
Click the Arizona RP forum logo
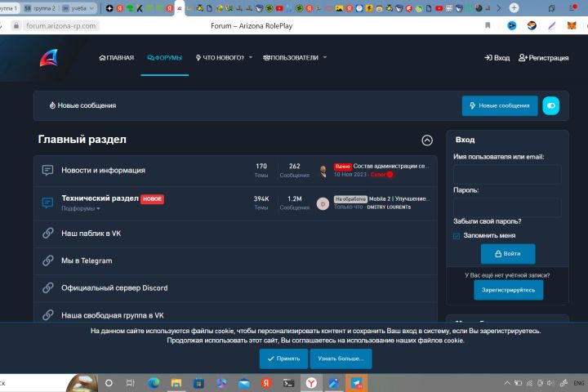coord(49,58)
